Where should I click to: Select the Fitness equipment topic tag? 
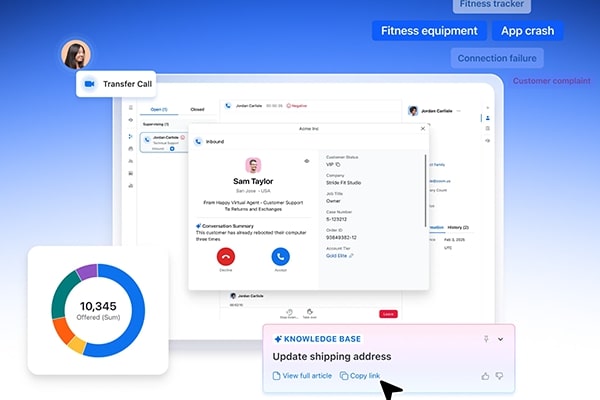[429, 31]
